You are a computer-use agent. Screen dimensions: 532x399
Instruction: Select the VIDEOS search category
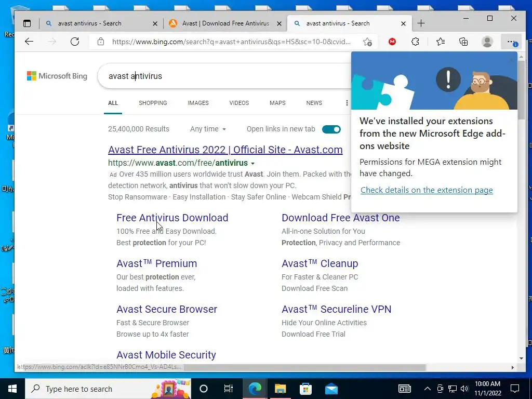tap(239, 103)
